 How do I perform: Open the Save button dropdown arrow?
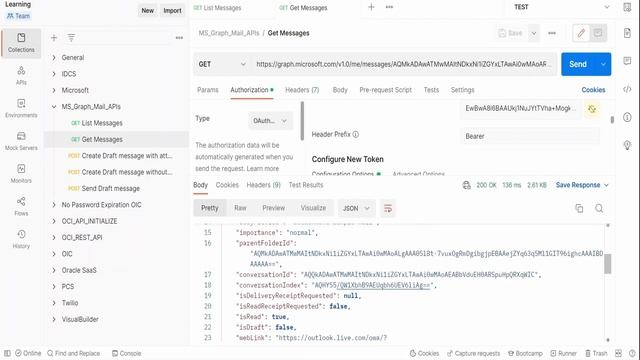point(533,33)
